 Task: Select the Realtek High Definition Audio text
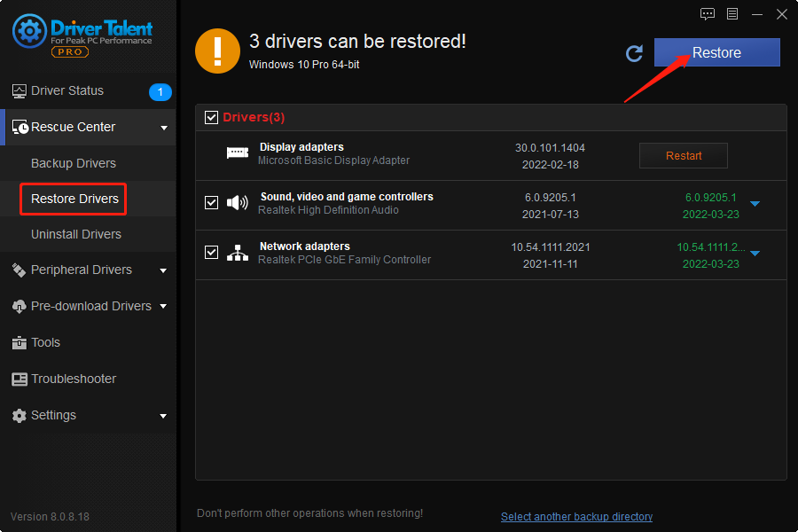tap(328, 210)
